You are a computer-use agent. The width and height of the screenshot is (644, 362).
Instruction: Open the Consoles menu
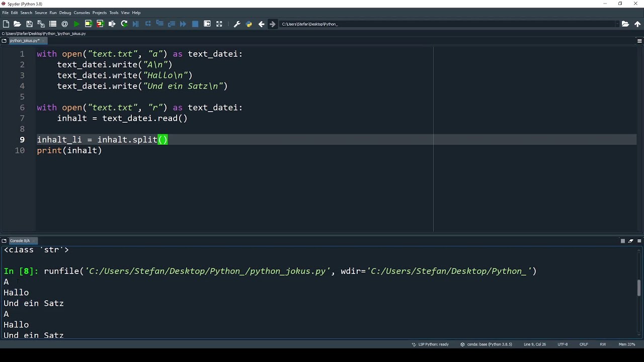(x=82, y=13)
